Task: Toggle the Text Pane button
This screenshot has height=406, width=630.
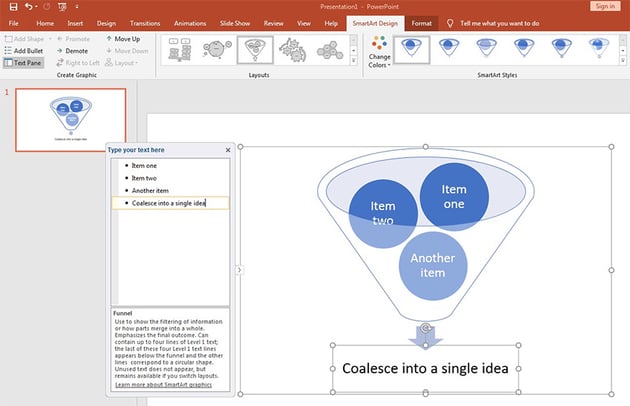Action: coord(22,62)
